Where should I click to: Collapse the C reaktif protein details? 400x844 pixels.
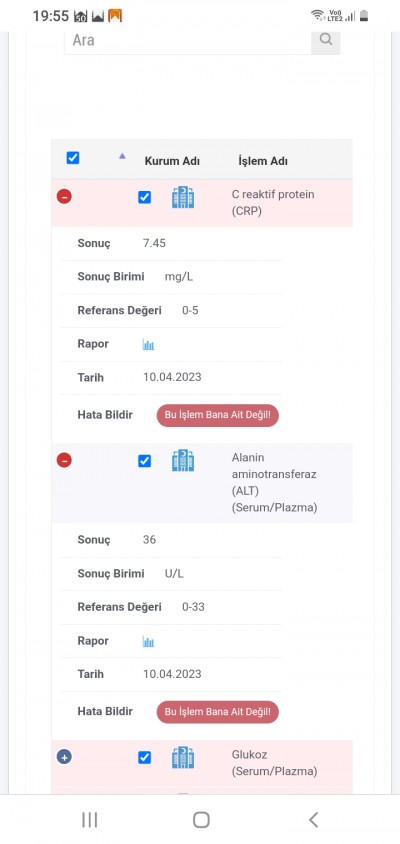[x=64, y=196]
